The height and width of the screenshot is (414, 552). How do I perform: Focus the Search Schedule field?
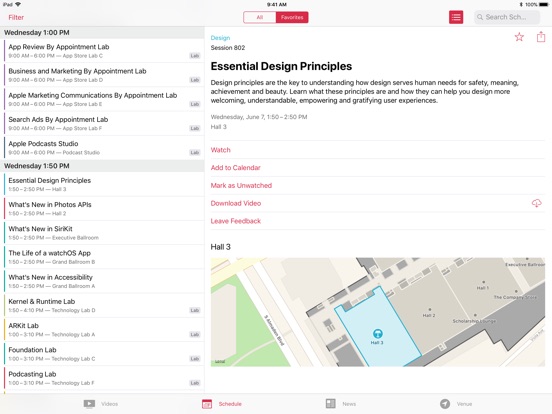pos(507,17)
